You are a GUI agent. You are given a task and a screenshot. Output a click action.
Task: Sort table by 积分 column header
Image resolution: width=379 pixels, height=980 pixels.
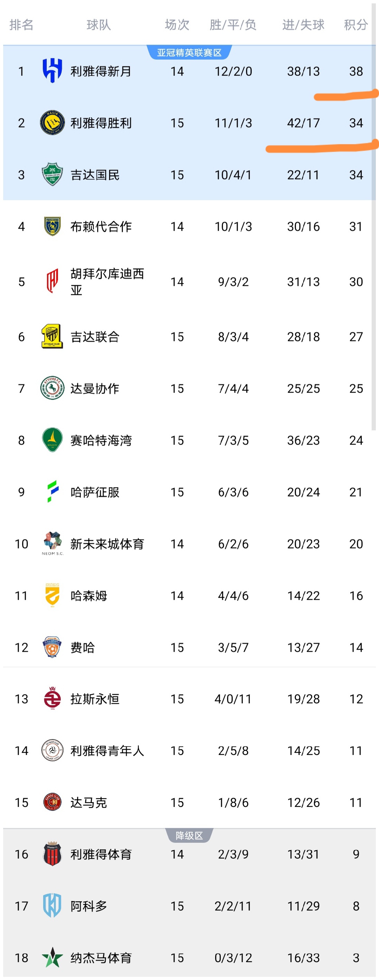pos(355,25)
